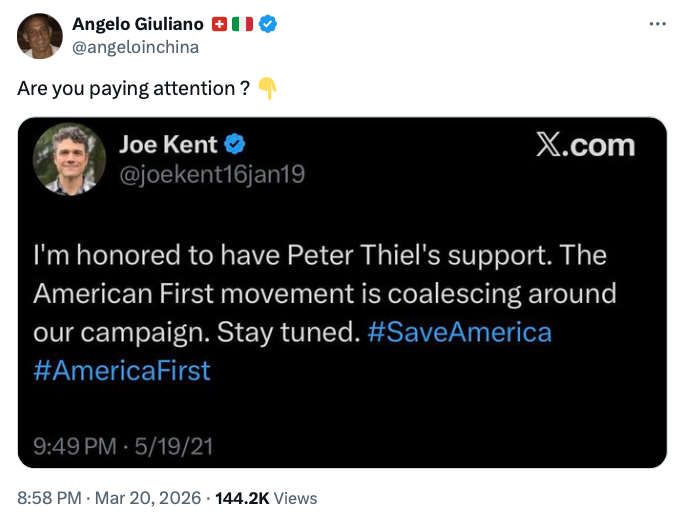Click the pointing-down hand emoji
This screenshot has width=685, height=515.
(x=267, y=88)
